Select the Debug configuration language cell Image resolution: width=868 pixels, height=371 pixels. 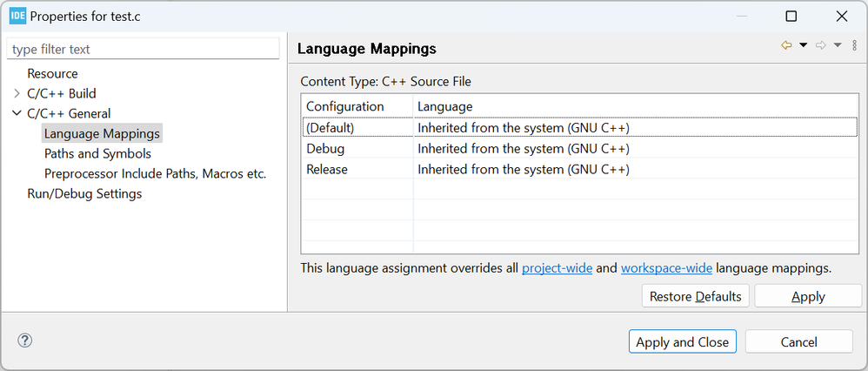[524, 149]
